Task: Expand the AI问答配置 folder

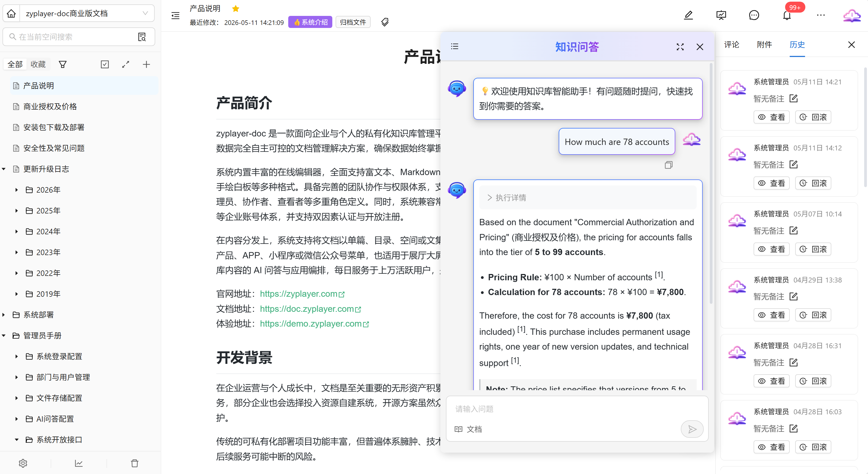Action: pos(16,419)
